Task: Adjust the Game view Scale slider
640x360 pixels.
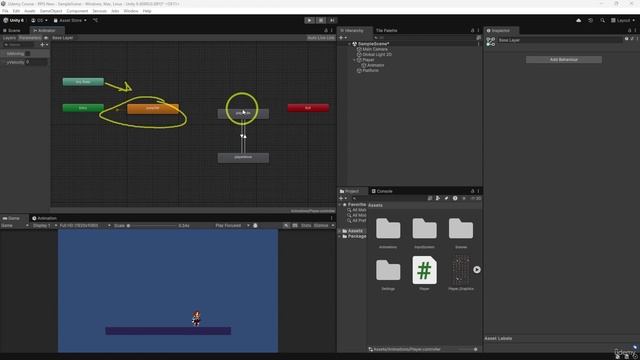Action: tap(152, 226)
